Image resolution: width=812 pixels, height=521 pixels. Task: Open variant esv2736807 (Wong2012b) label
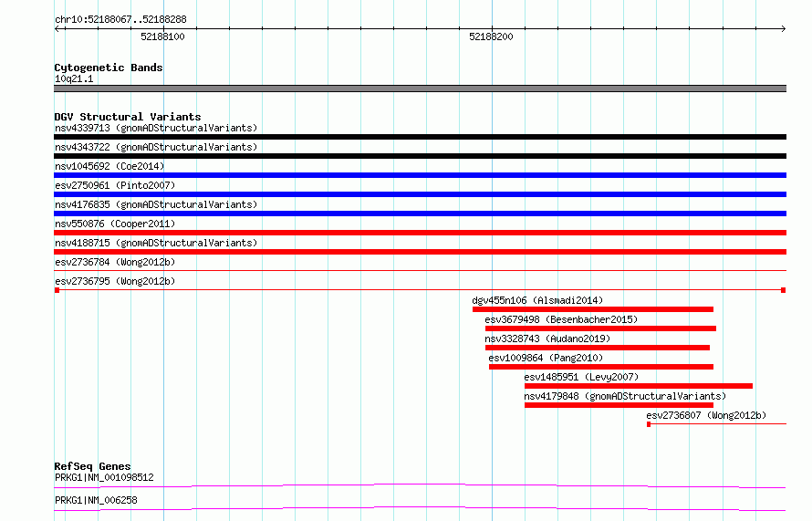pyautogui.click(x=706, y=415)
